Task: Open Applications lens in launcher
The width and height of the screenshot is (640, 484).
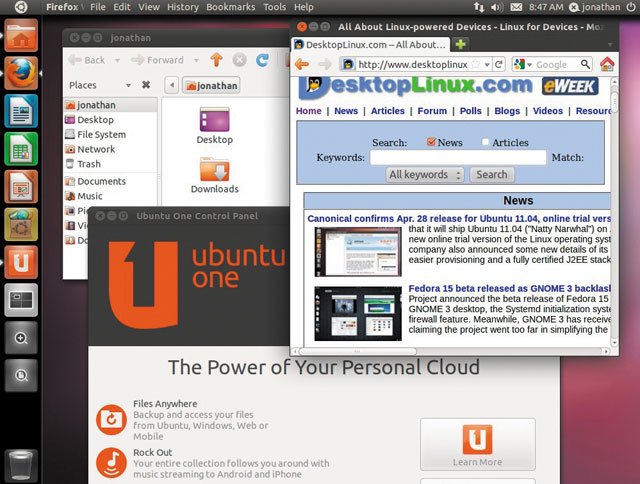Action: coord(21,338)
